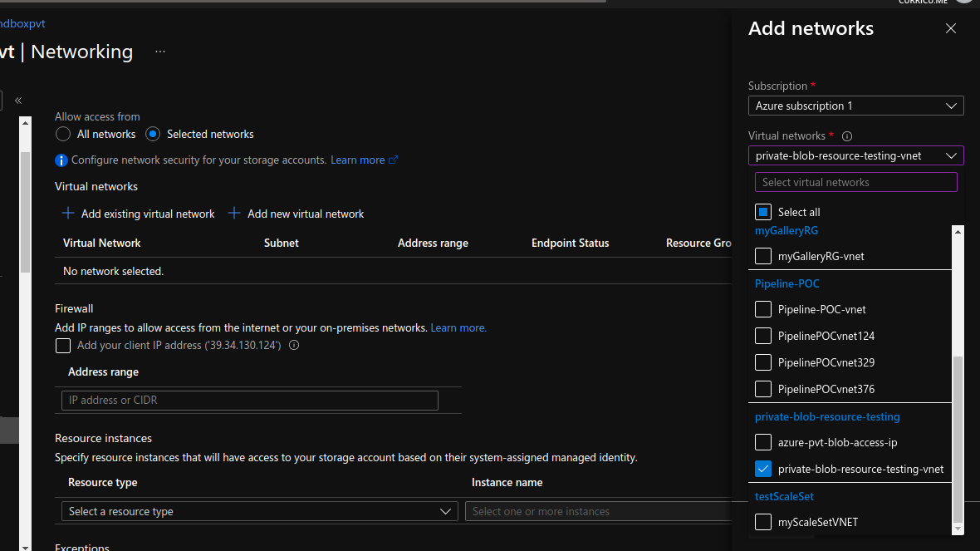Close the Add networks panel
This screenshot has width=980, height=551.
(951, 29)
